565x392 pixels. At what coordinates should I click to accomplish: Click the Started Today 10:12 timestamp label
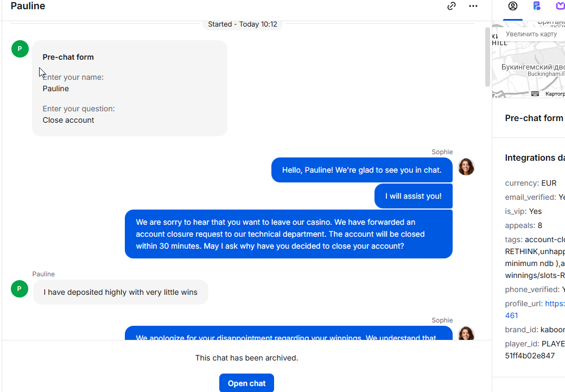tap(243, 24)
